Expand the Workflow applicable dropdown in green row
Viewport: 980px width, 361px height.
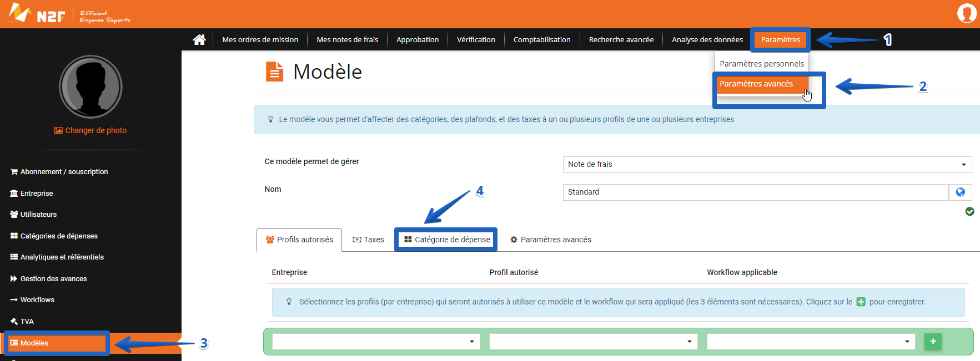pyautogui.click(x=811, y=342)
